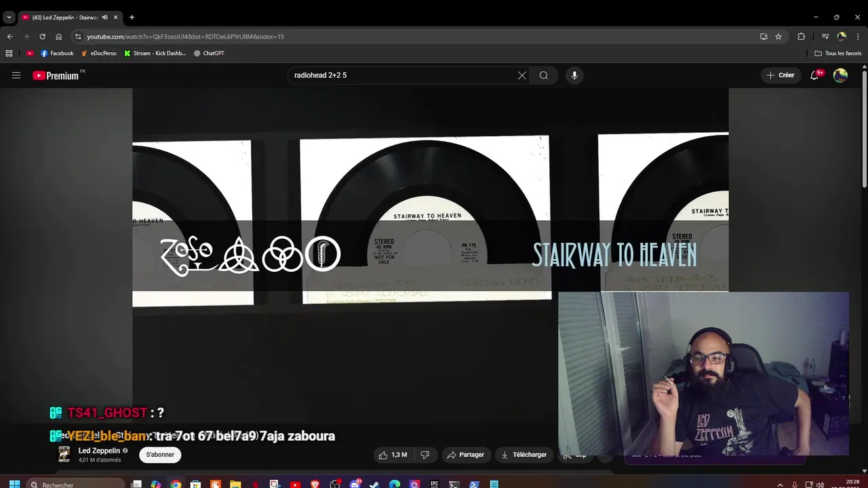
Task: Install the YouTube app icon
Action: [764, 37]
